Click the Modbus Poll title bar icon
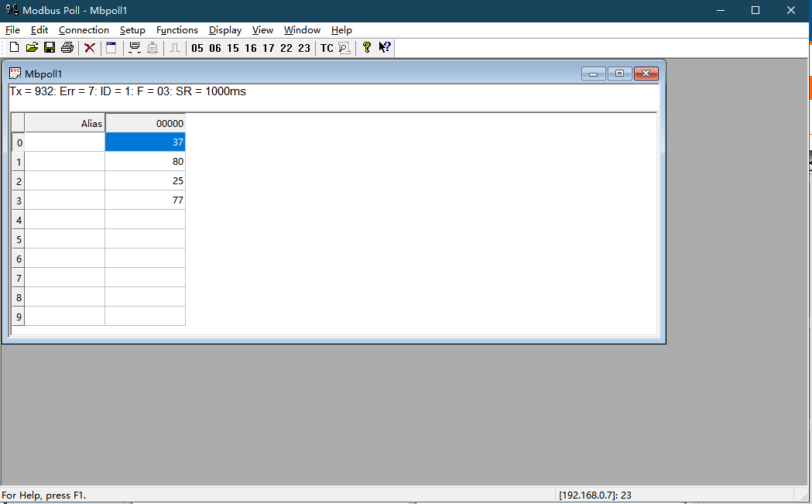The image size is (812, 504). coord(12,10)
